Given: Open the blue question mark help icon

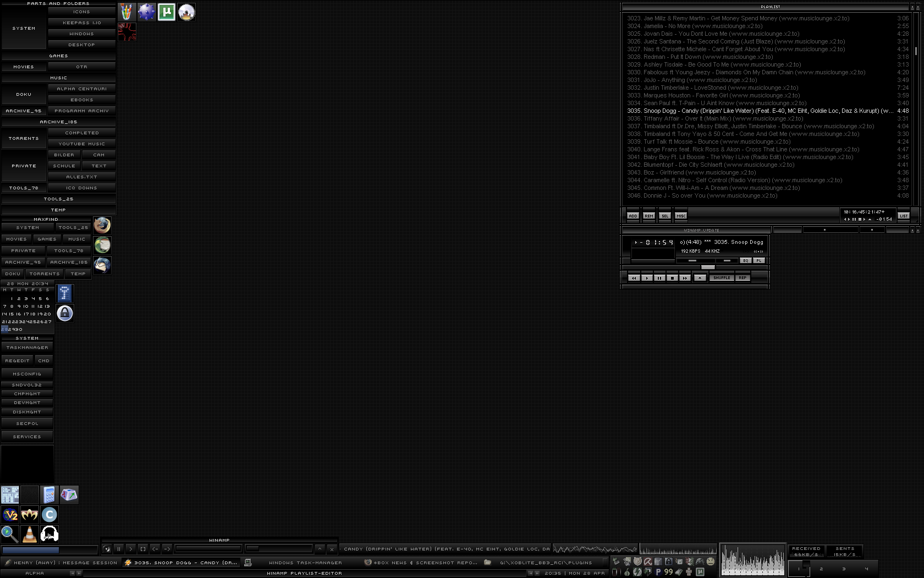Looking at the screenshot, I should (65, 293).
